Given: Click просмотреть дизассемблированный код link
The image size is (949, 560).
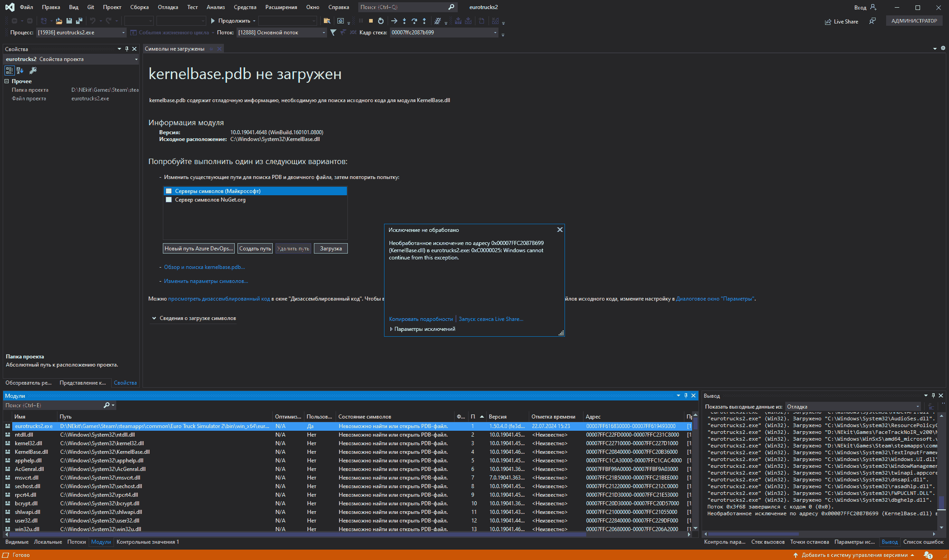Looking at the screenshot, I should pos(219,299).
